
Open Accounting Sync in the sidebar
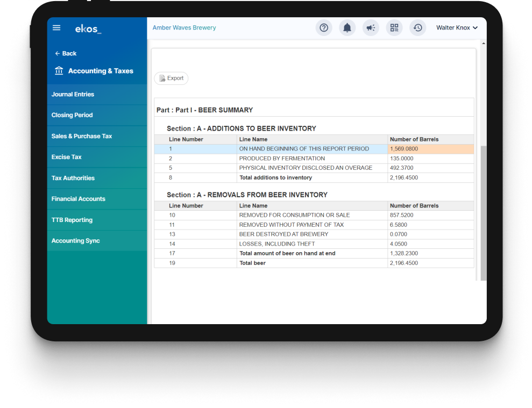(x=97, y=241)
